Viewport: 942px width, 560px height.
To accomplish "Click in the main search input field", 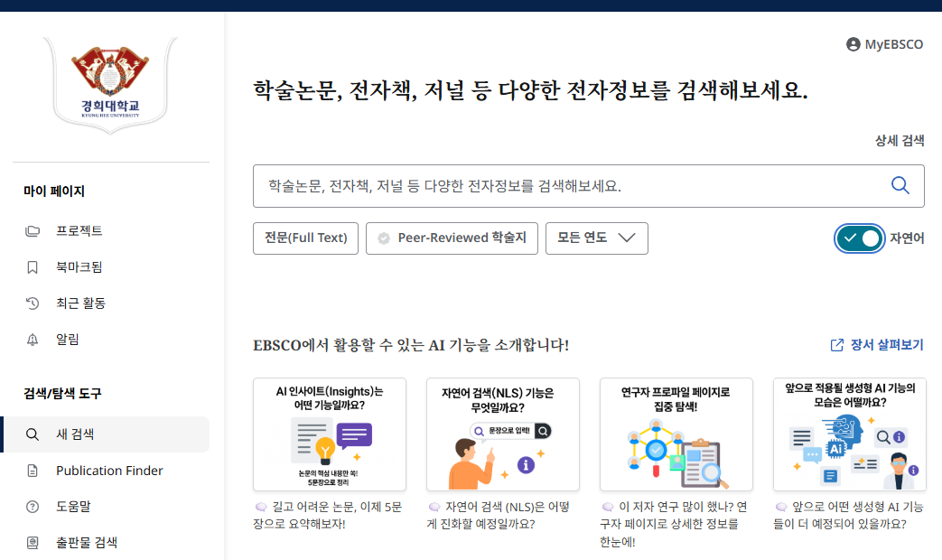I will pyautogui.click(x=569, y=186).
